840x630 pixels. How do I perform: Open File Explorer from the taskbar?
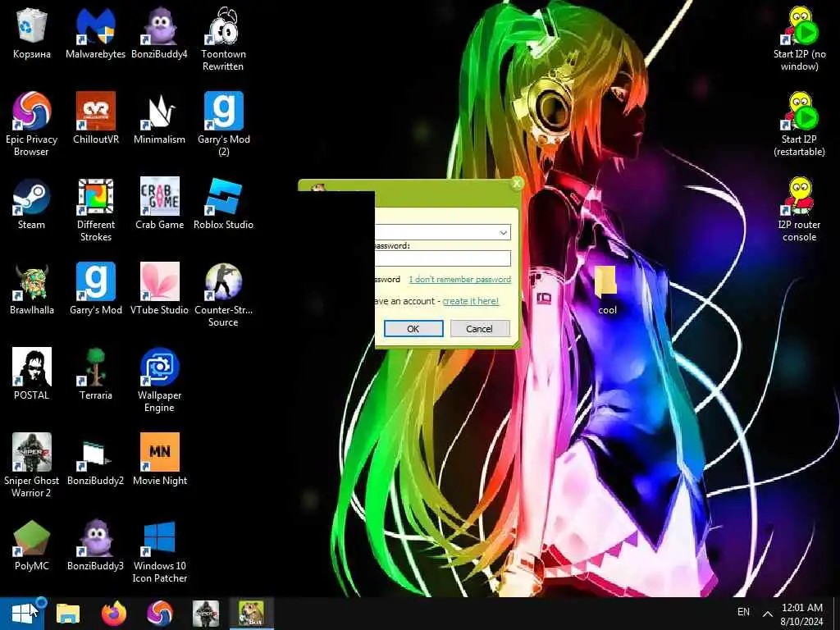[x=68, y=614]
